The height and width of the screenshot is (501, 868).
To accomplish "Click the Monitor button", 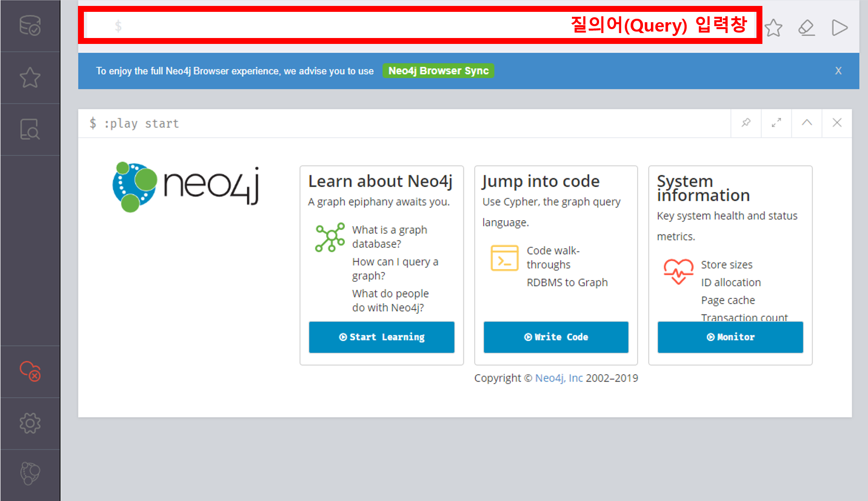I will [x=730, y=337].
